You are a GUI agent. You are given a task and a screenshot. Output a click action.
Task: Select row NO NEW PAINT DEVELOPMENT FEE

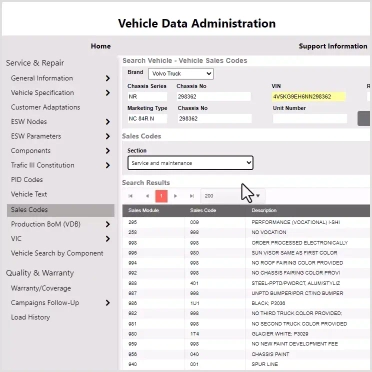click(x=246, y=344)
